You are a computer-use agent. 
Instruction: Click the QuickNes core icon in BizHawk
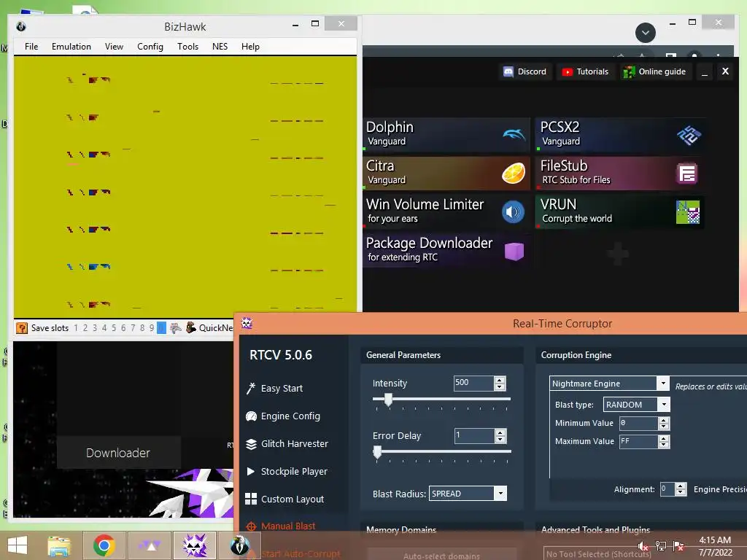(191, 327)
